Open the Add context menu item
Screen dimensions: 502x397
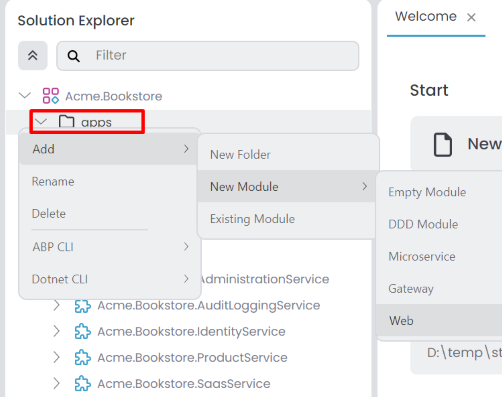pos(108,149)
